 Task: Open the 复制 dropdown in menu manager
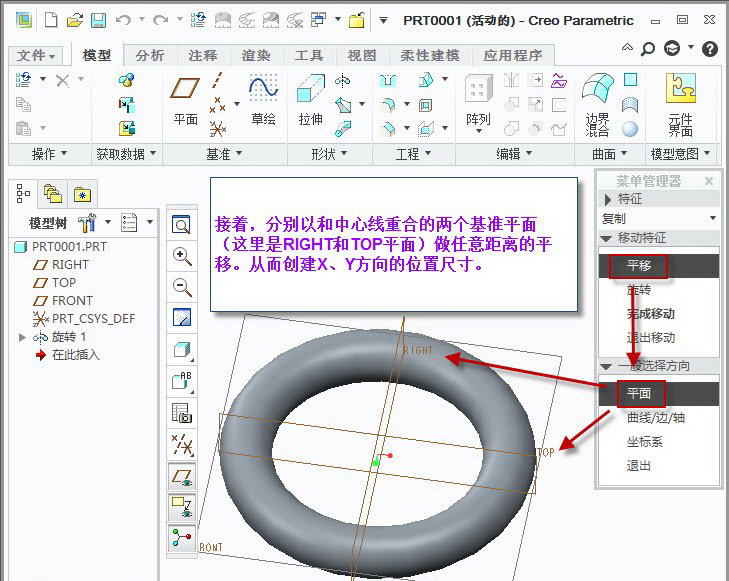(658, 218)
